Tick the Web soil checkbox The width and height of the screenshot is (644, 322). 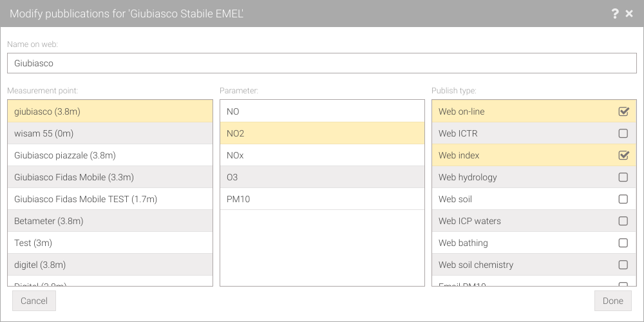click(623, 199)
